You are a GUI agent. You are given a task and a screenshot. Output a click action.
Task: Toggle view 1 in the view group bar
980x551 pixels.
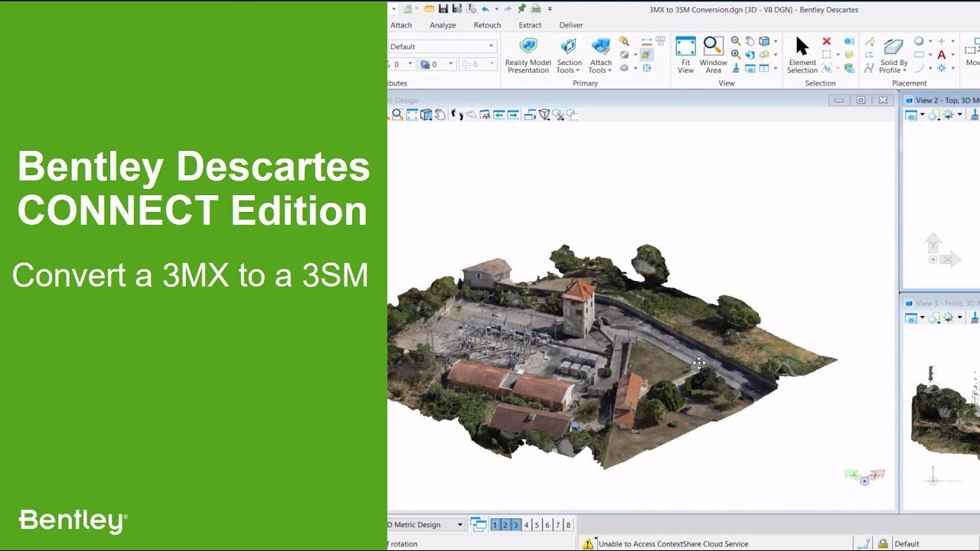point(495,525)
